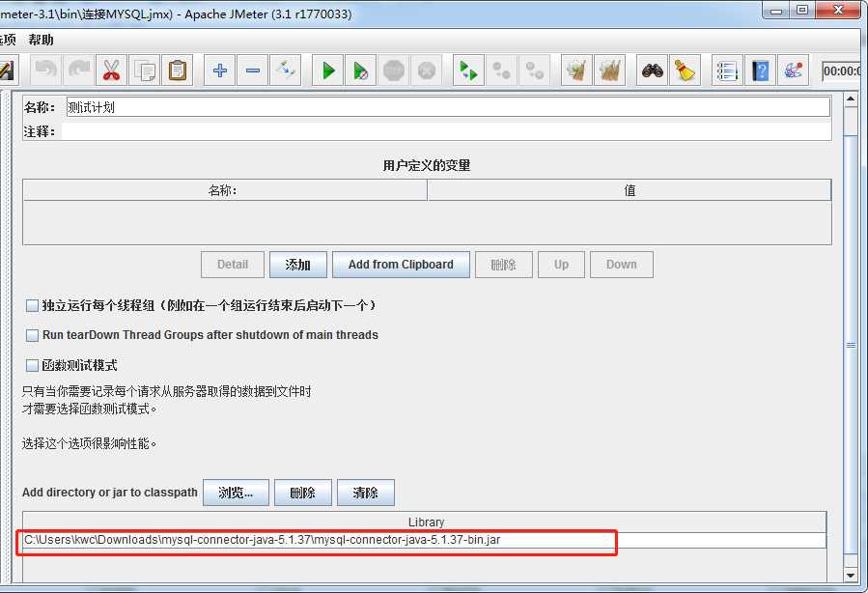
Task: Start the test with the green arrow
Action: point(327,71)
